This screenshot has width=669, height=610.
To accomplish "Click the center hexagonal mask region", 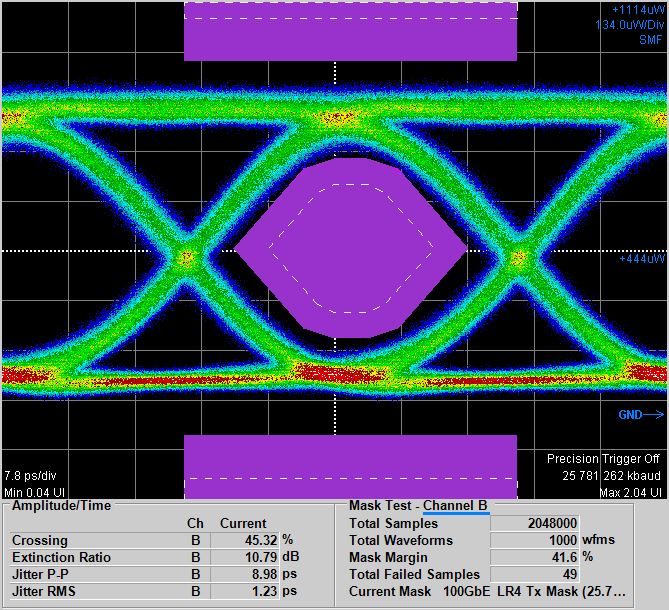I will pyautogui.click(x=350, y=247).
